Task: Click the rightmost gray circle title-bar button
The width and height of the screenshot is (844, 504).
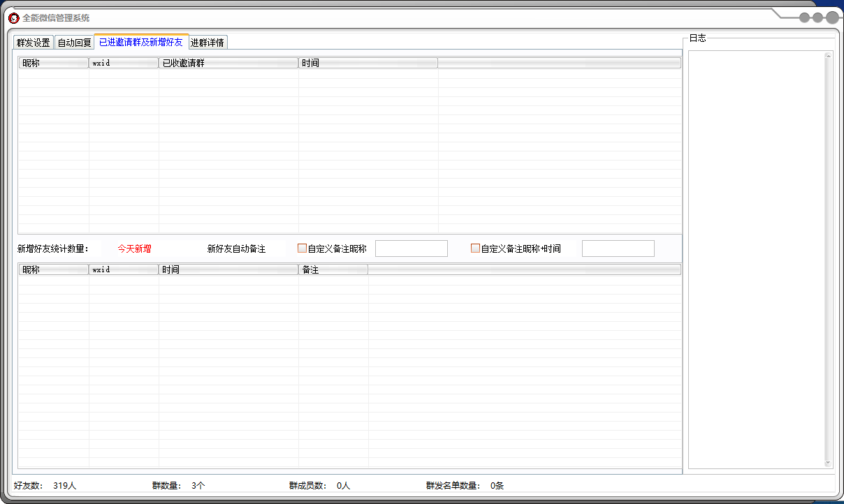Action: point(832,18)
